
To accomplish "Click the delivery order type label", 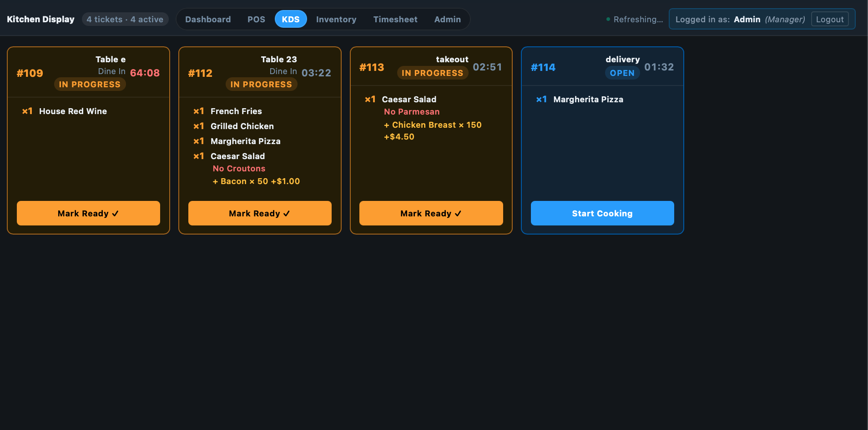I will point(623,59).
